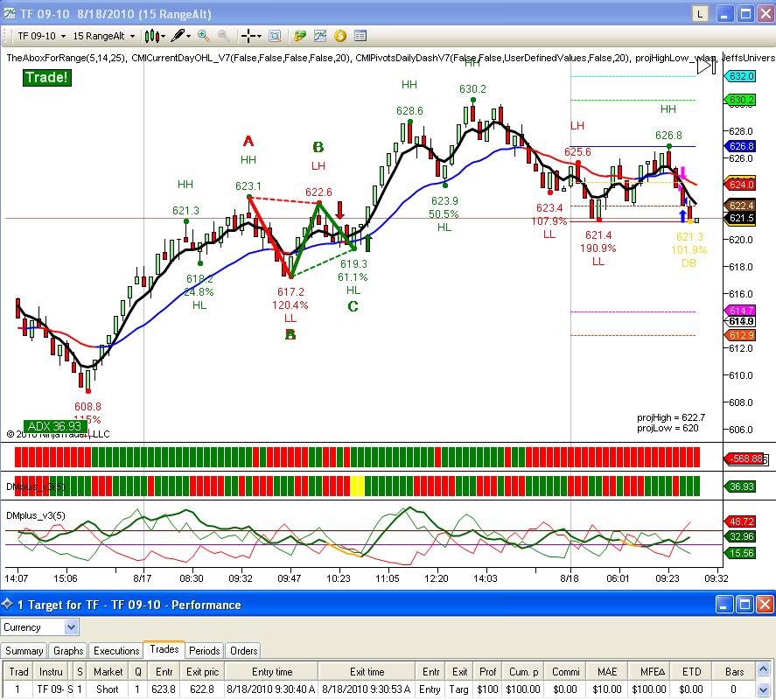Click the 'Short' cell in the trade row
The image size is (776, 700).
tap(108, 689)
